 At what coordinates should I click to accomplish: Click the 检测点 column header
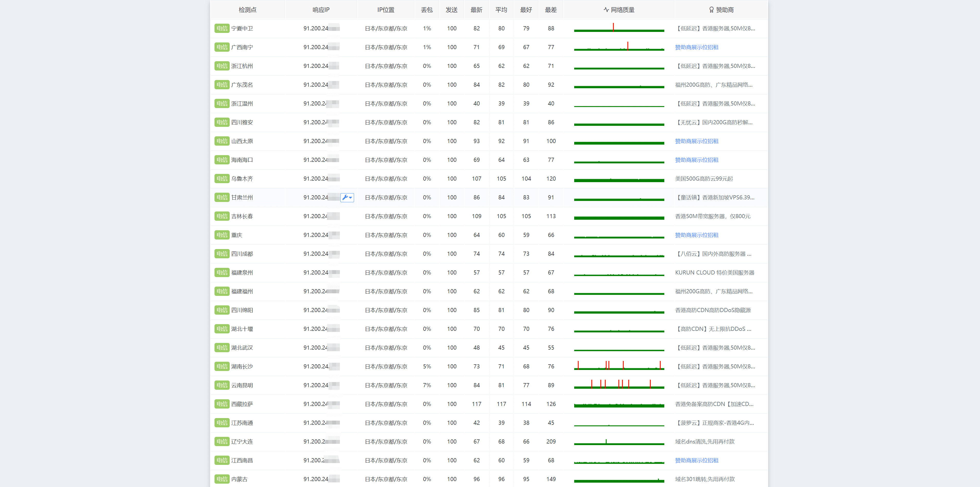(x=247, y=10)
